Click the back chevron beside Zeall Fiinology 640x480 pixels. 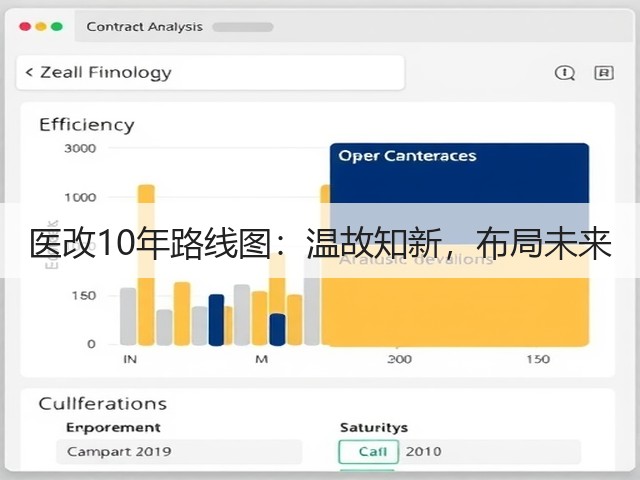[29, 73]
